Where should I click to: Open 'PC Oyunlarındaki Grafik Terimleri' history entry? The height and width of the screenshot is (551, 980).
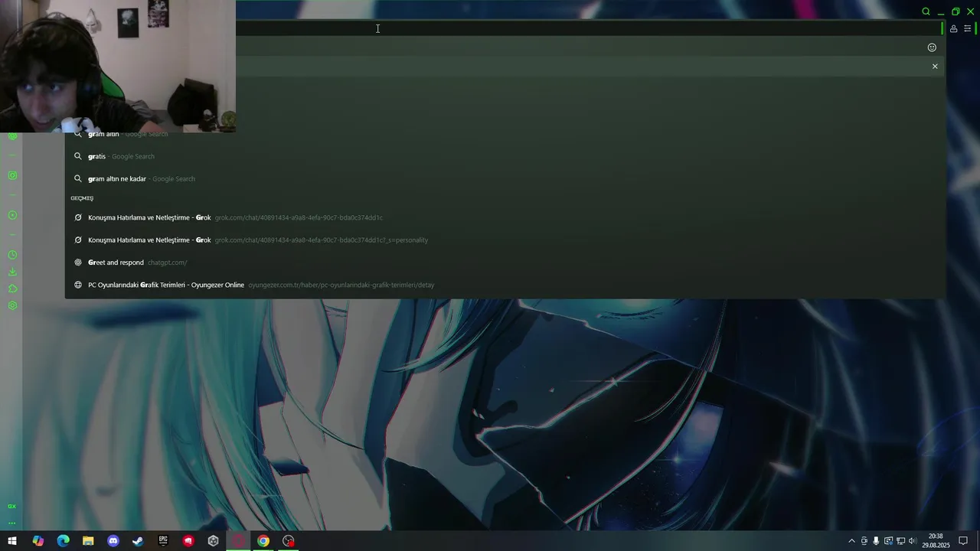505,285
